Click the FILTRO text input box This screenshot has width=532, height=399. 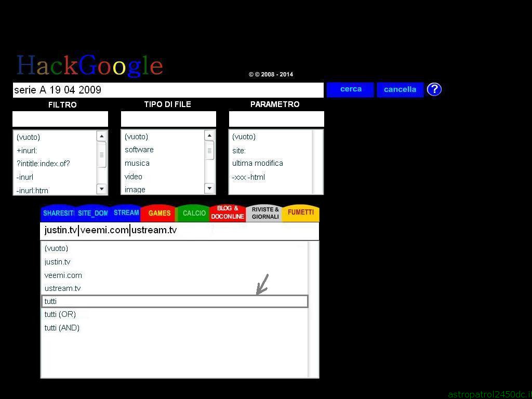tap(60, 119)
